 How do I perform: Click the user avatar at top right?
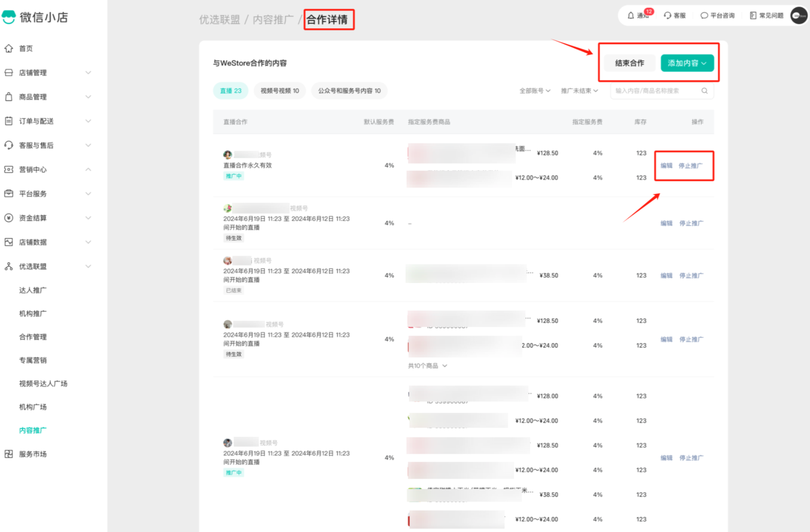799,15
